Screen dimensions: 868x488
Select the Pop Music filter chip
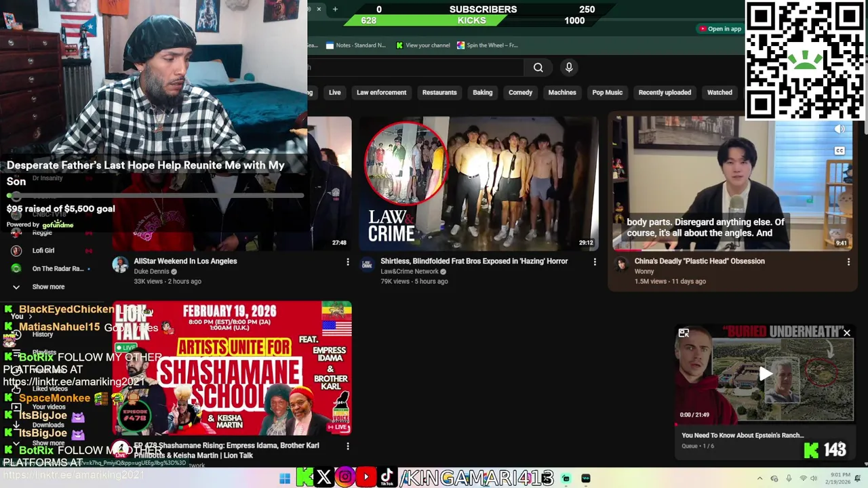(x=608, y=92)
